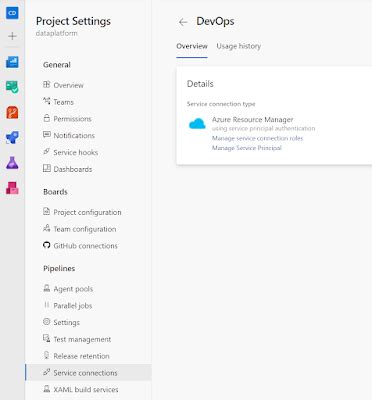Click Manage service connection roles link

(x=257, y=138)
